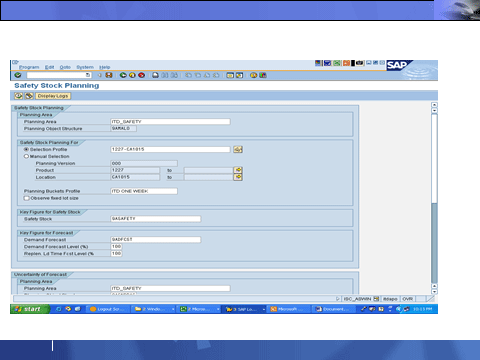Click the Demand Forecast Level (%) field

tap(116, 247)
